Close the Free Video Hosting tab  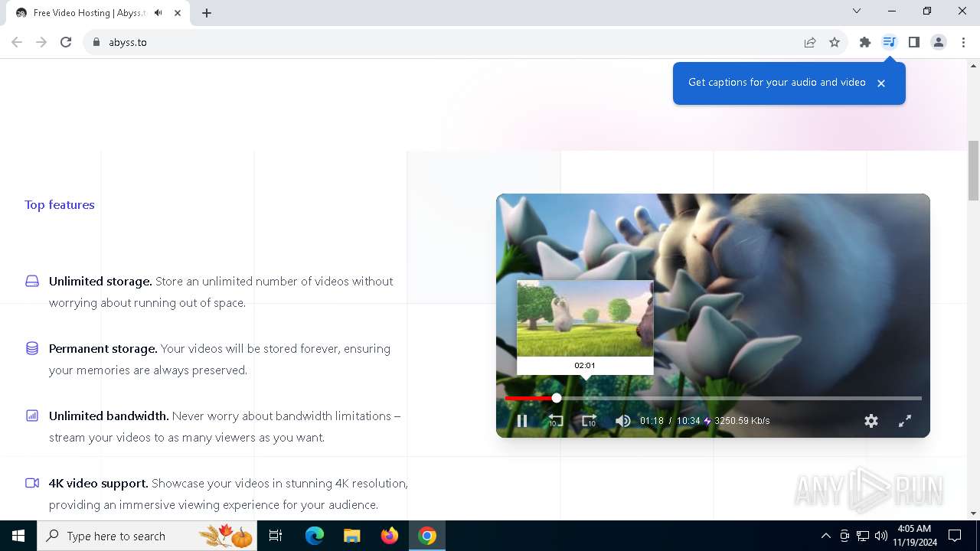coord(178,13)
